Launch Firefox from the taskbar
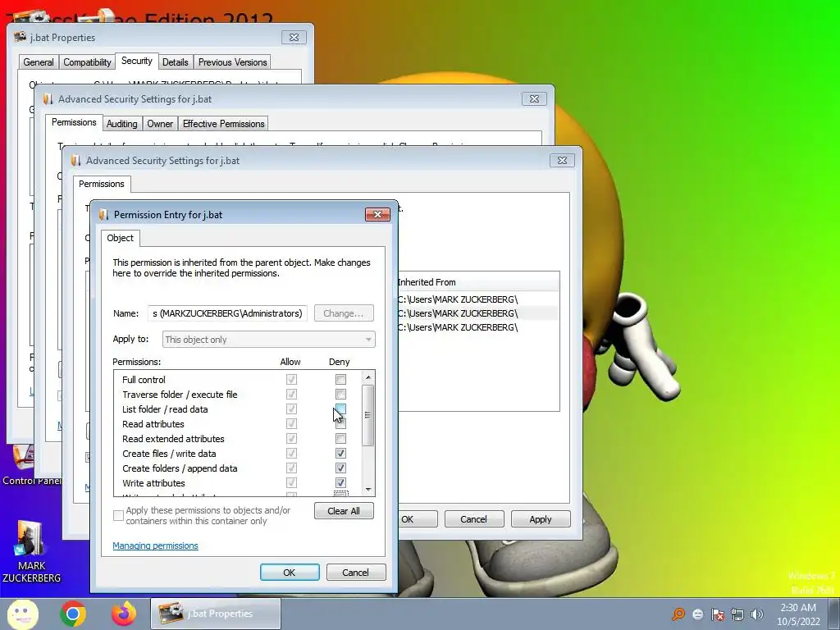The image size is (840, 630). [124, 614]
